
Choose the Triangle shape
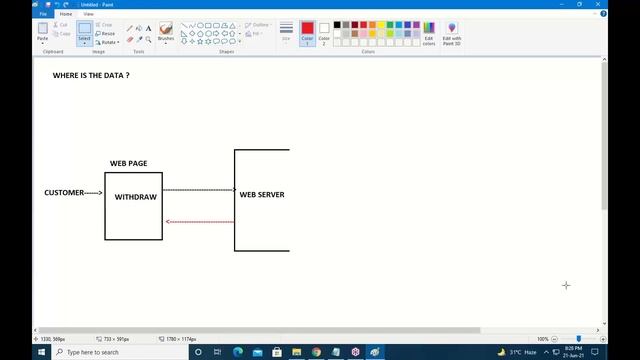point(232,25)
